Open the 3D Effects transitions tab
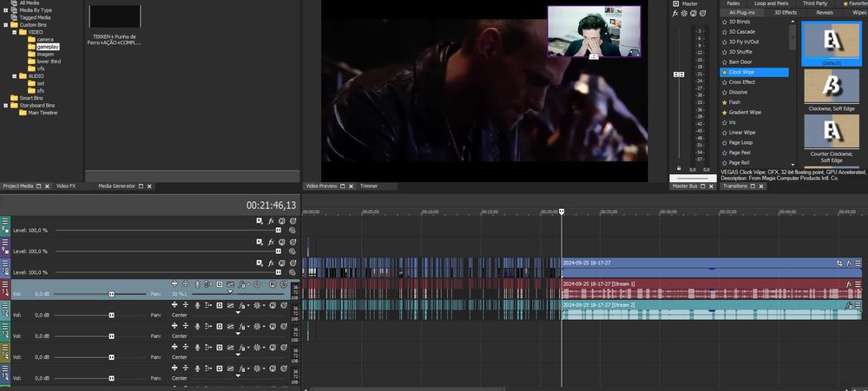Viewport: 868px width, 391px height. coord(786,12)
